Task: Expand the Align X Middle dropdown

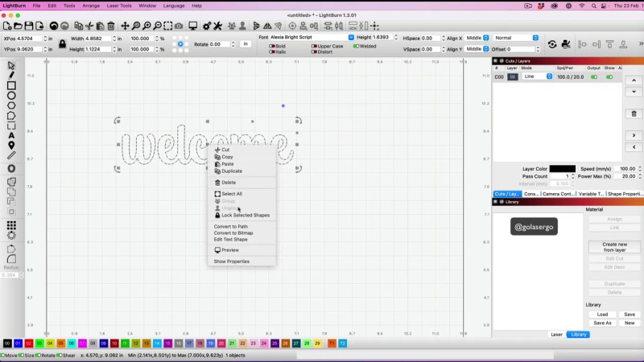Action: click(477, 38)
